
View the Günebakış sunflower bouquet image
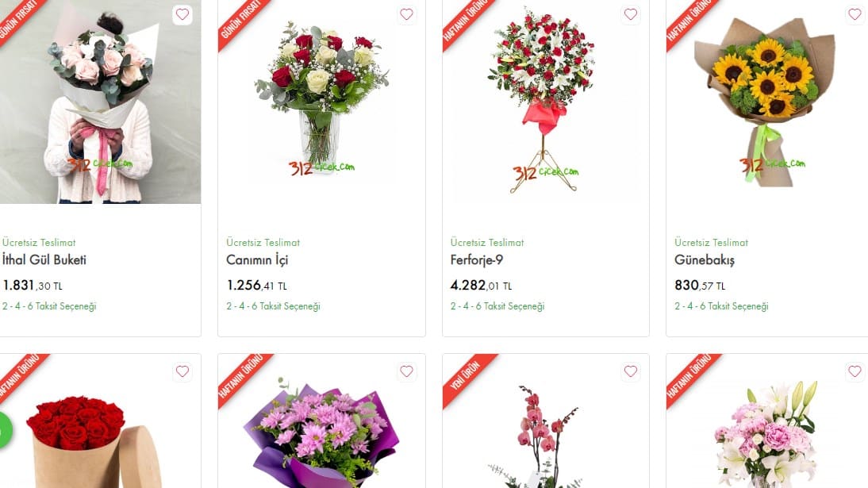point(767,102)
